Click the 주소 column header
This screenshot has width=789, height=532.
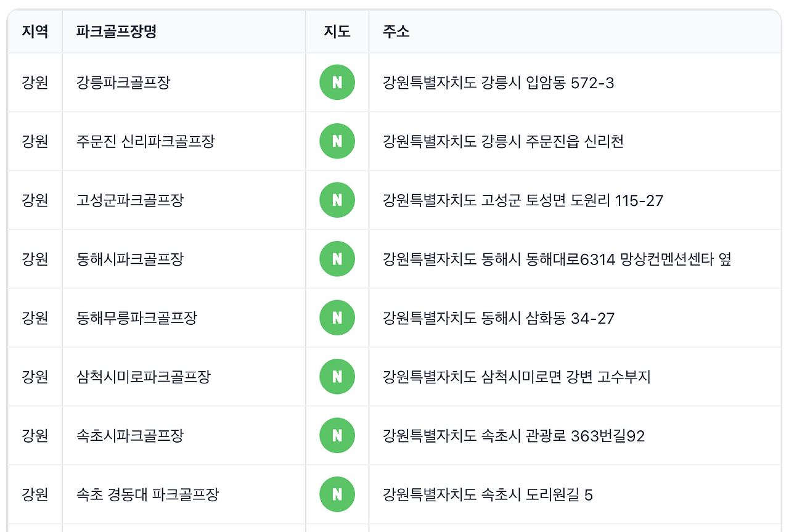click(395, 31)
